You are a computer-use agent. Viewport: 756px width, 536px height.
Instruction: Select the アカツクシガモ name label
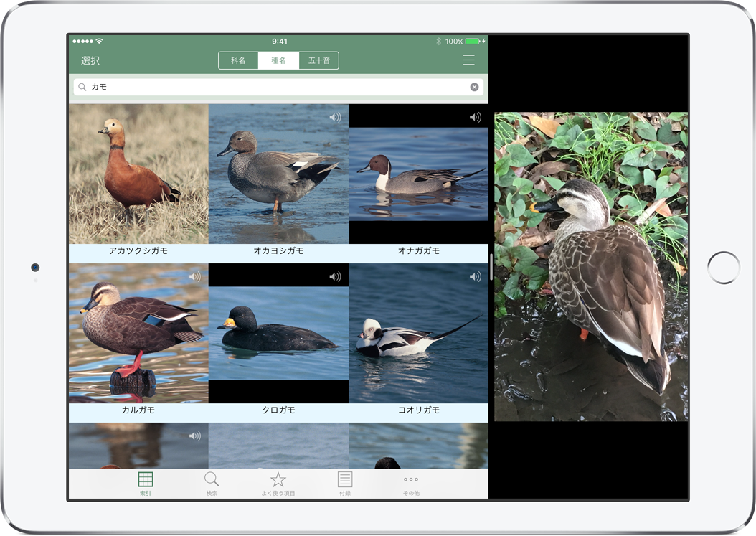click(x=138, y=251)
